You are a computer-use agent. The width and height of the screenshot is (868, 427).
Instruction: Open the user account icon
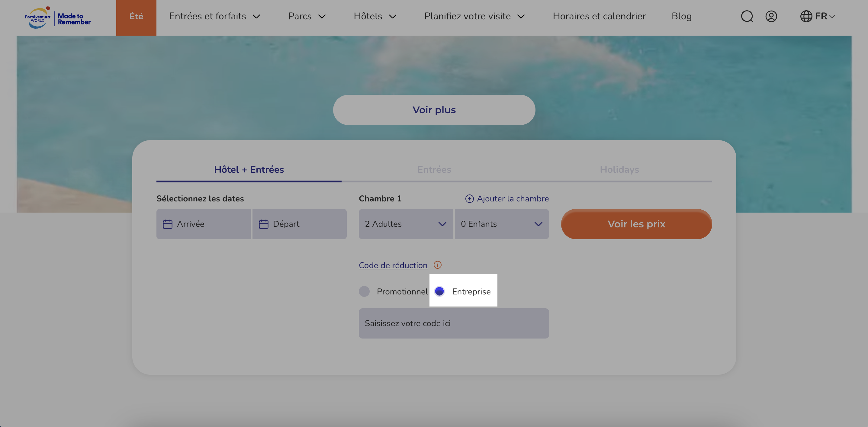pos(771,16)
